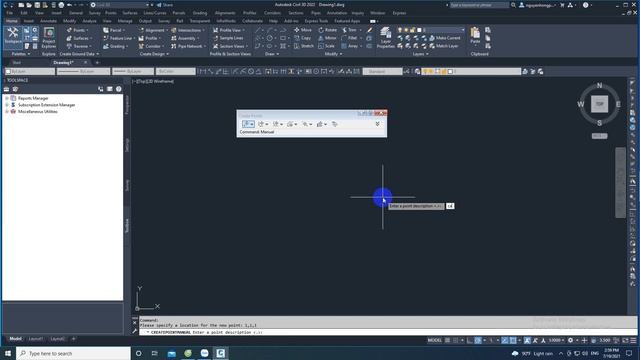The height and width of the screenshot is (360, 640).
Task: Open the notification center icon
Action: click(629, 353)
